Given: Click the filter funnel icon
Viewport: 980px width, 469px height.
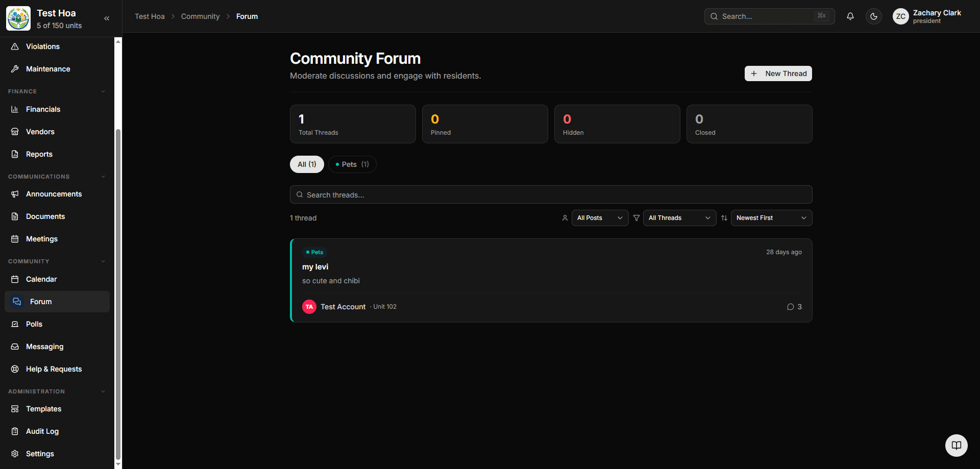Looking at the screenshot, I should (636, 218).
